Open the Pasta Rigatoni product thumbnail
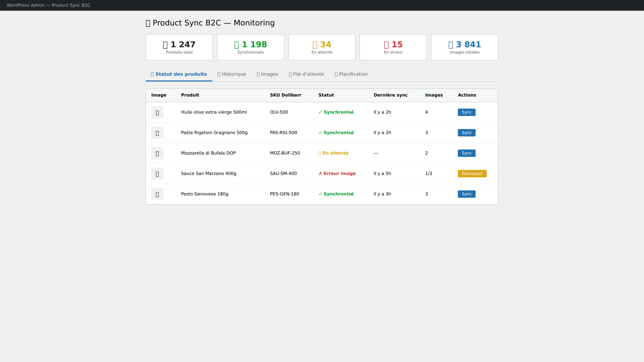Image resolution: width=644 pixels, height=362 pixels. (157, 133)
